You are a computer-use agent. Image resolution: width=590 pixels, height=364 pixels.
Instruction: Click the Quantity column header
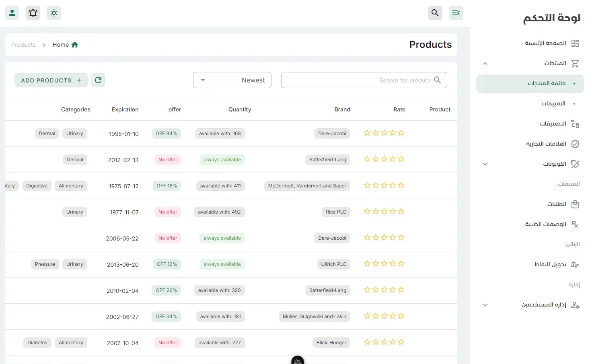(x=240, y=109)
